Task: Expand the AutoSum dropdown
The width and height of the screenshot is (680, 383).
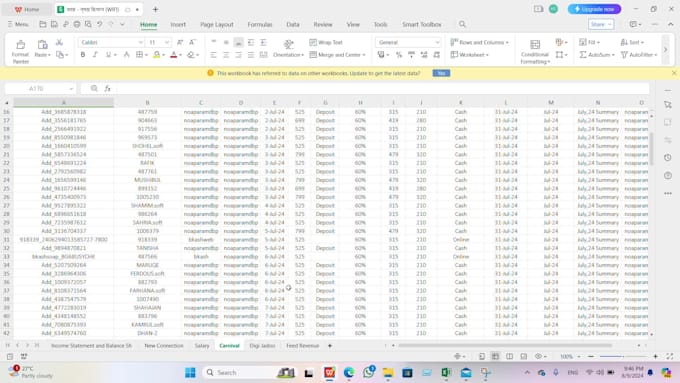Action: (613, 55)
